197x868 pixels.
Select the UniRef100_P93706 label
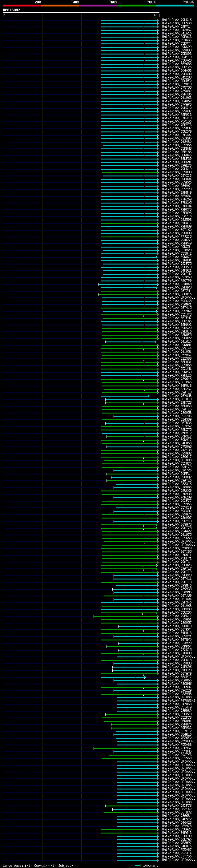pos(176,416)
